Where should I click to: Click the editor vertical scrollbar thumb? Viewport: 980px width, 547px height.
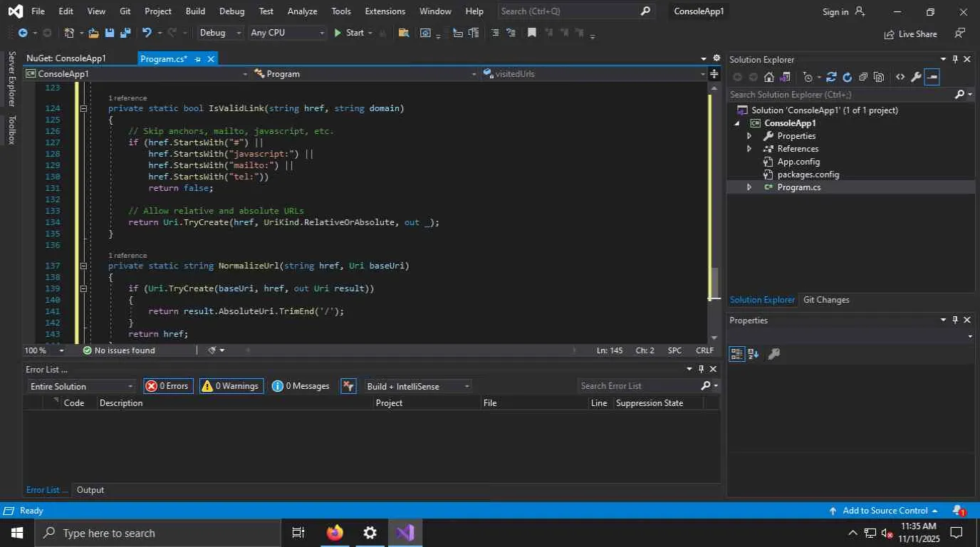coord(714,282)
